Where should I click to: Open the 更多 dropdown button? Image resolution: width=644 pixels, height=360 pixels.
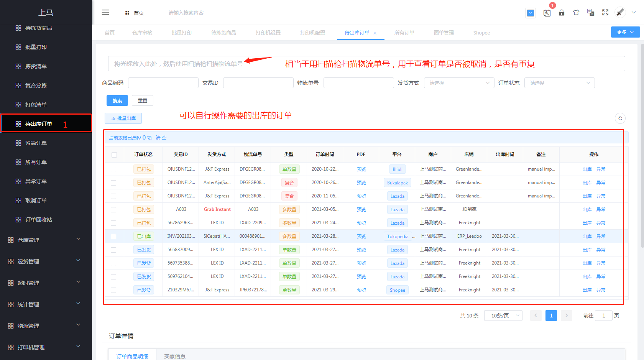click(625, 32)
